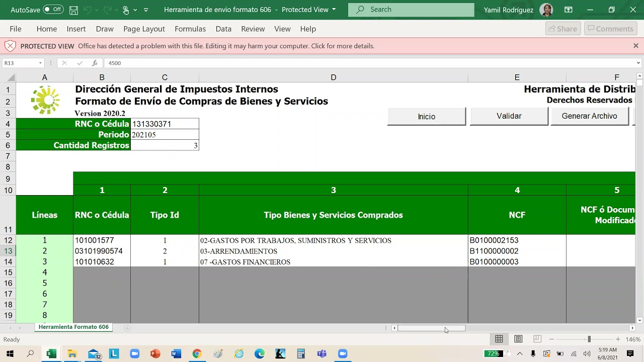Click the Name Box showing R13
644x362 pixels.
tap(19, 63)
